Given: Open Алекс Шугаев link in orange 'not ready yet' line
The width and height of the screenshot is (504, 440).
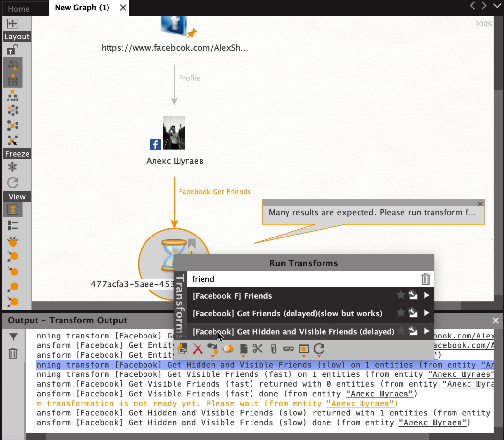Looking at the screenshot, I should pyautogui.click(x=360, y=404).
